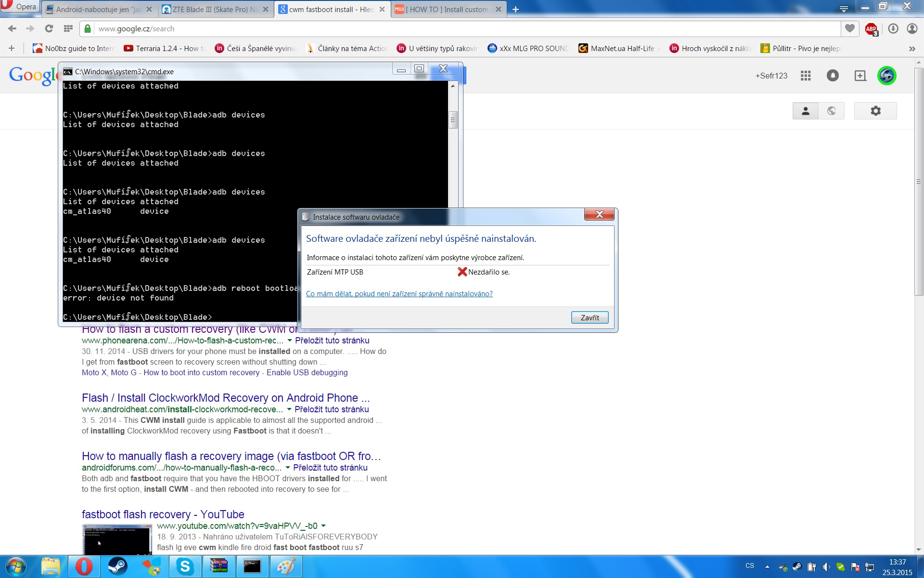Open the Speed Dial grid icon
This screenshot has height=578, width=924.
[x=68, y=28]
